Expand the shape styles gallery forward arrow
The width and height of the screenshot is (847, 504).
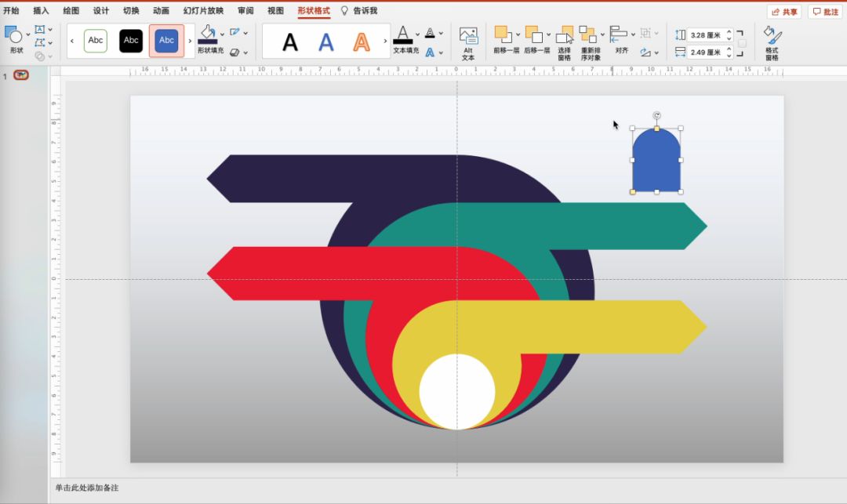190,41
